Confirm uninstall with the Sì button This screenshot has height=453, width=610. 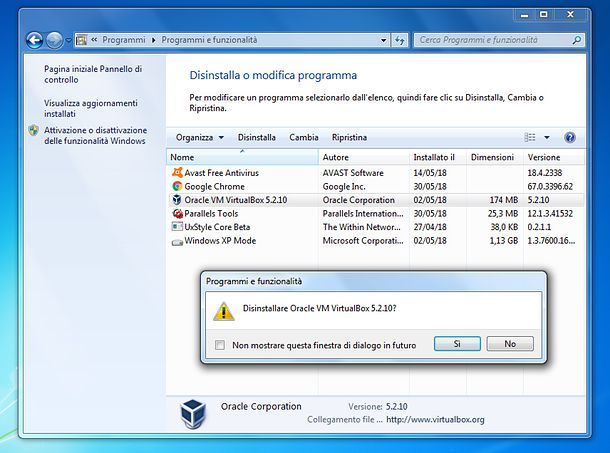[457, 344]
